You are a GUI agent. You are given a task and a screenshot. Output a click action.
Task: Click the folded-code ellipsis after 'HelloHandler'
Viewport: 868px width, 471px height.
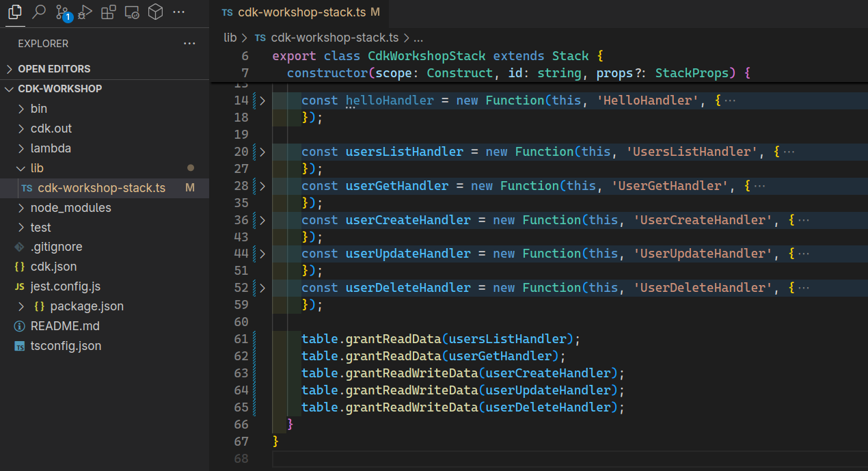[730, 100]
